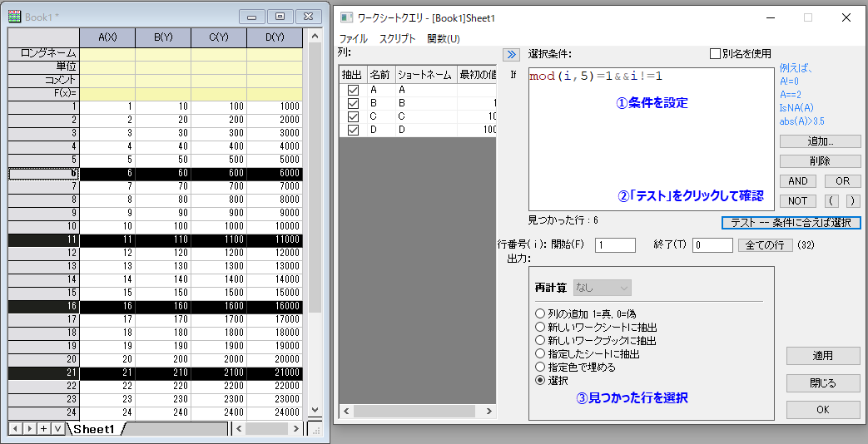The image size is (868, 444).
Task: Uncheck extraction checkbox for column D
Action: [x=353, y=130]
